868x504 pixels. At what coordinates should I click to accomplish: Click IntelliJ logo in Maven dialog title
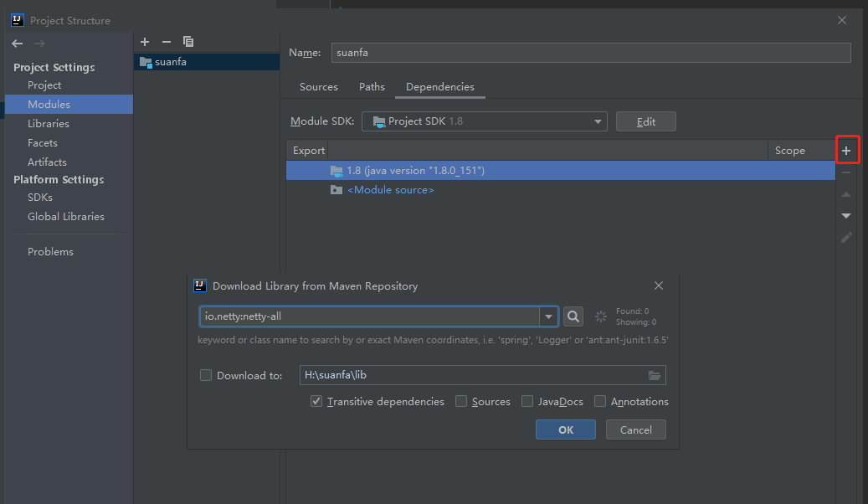coord(200,285)
